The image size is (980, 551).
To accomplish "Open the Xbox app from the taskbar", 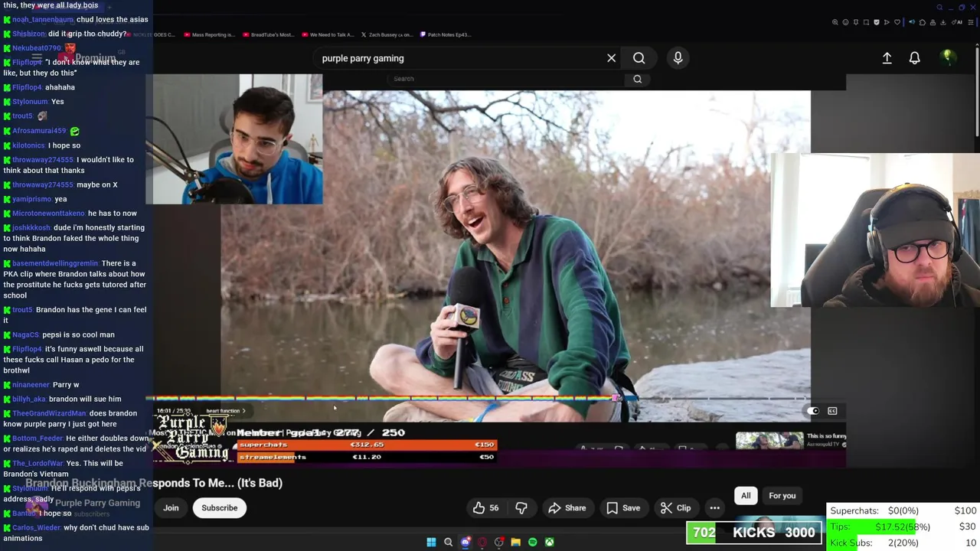I will click(x=549, y=542).
